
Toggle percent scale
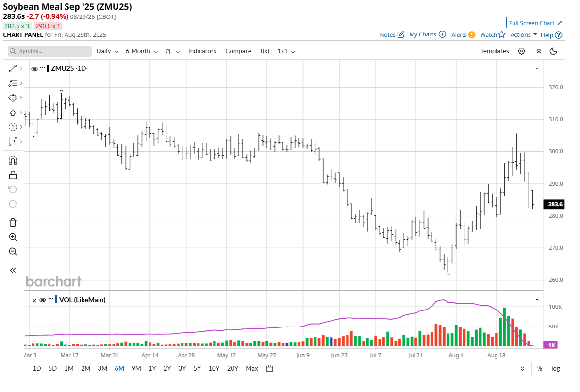click(540, 369)
